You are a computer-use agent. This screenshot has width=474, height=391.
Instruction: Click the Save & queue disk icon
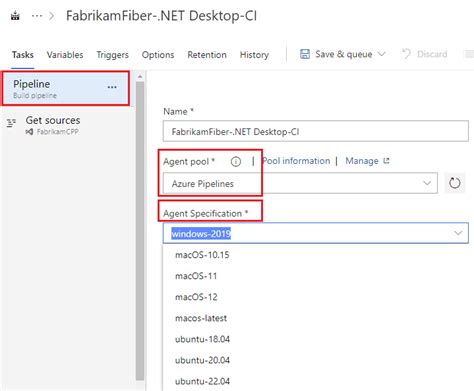tap(305, 54)
